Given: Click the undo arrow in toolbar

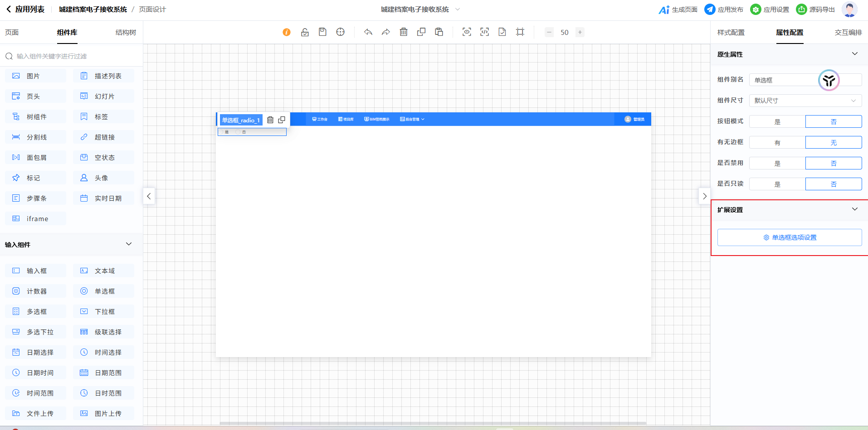Looking at the screenshot, I should click(x=368, y=32).
